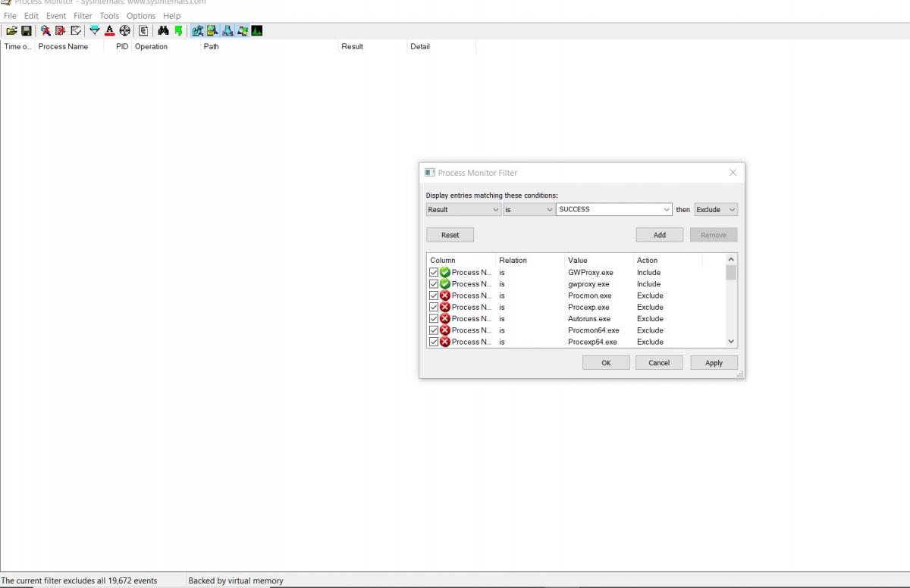The width and height of the screenshot is (910, 588).
Task: Click the Value header in the filter list
Action: pos(599,261)
